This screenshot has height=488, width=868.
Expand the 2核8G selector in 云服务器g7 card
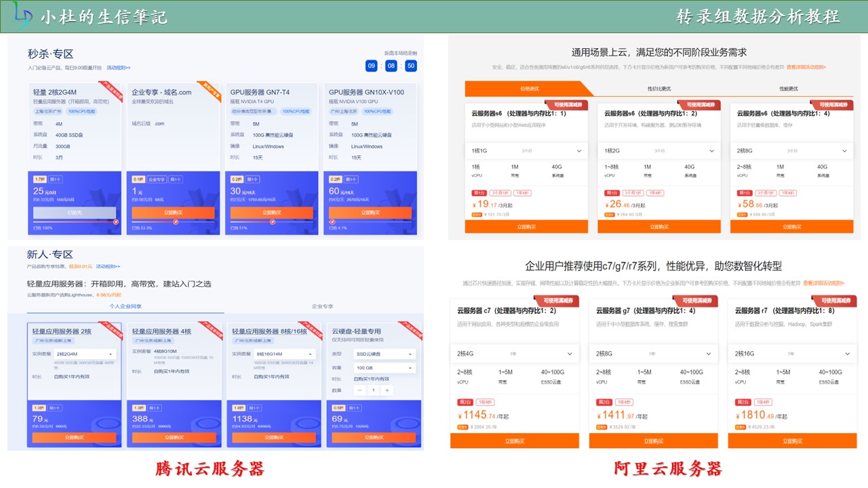[x=654, y=353]
